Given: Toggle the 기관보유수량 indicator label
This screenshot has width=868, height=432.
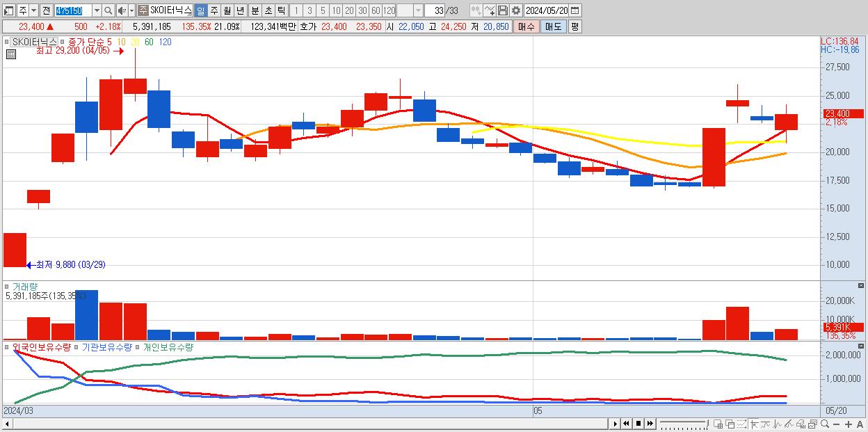Looking at the screenshot, I should click(107, 346).
